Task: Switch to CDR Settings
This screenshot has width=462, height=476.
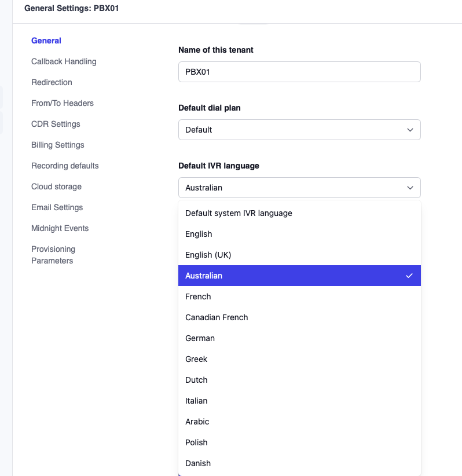Action: (56, 124)
